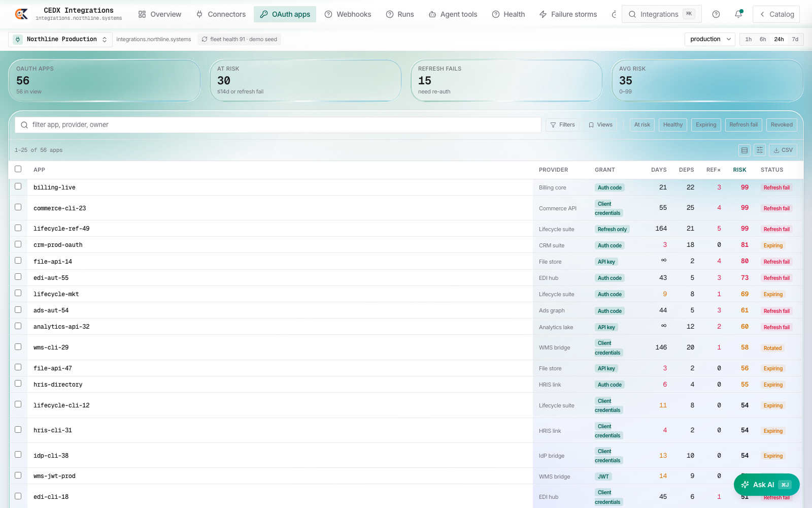Apply the Expiring quick filter
The image size is (812, 508).
coord(706,125)
